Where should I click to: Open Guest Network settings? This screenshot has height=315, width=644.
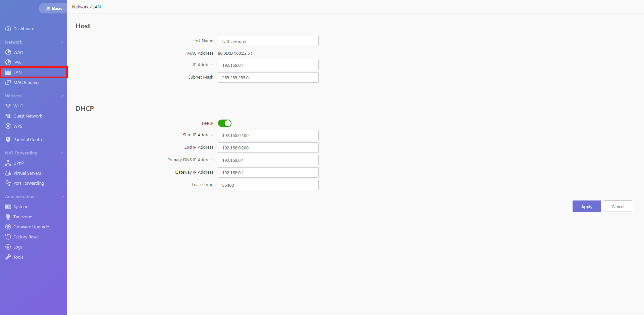pyautogui.click(x=34, y=116)
